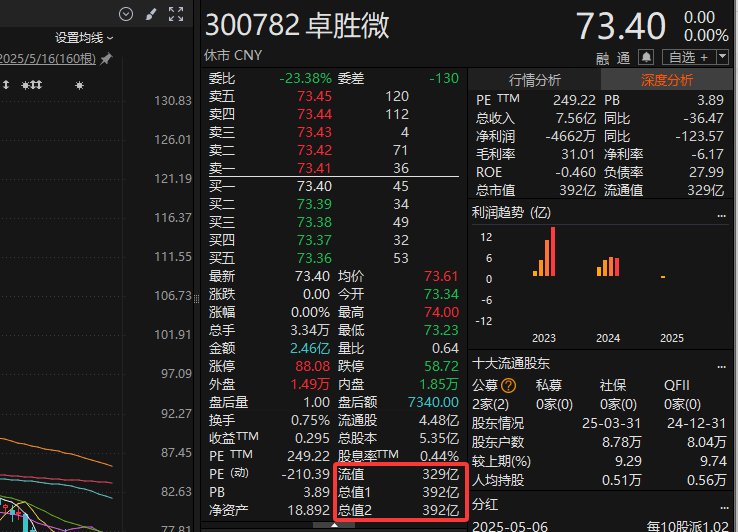The width and height of the screenshot is (738, 532).
Task: Click the pushpin icon beside the date range
Action: (106, 59)
